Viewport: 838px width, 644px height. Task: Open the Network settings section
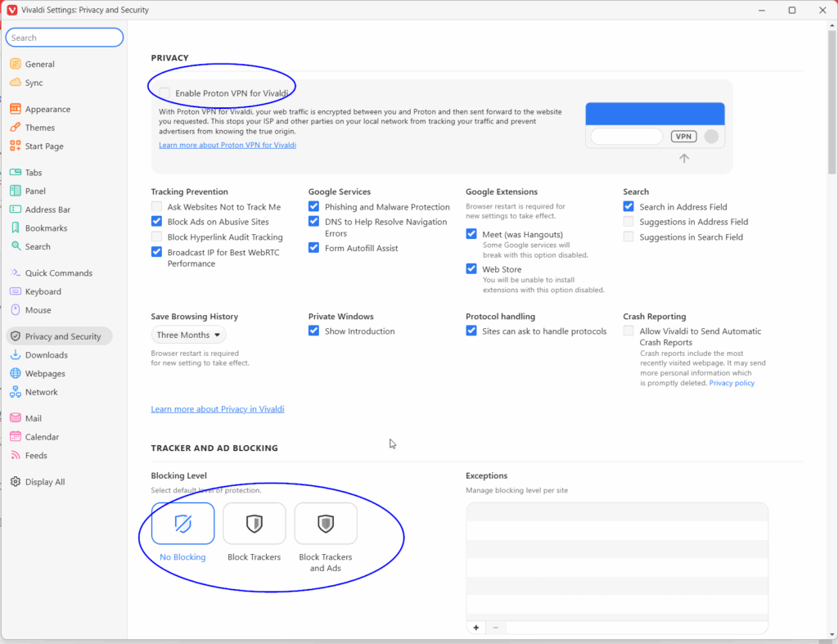pyautogui.click(x=41, y=392)
